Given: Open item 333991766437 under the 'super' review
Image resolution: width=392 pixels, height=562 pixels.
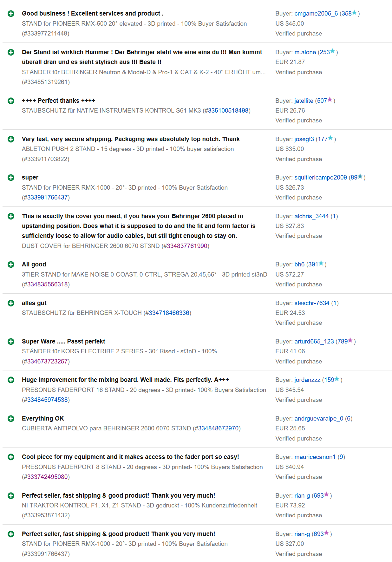Looking at the screenshot, I should point(47,198).
